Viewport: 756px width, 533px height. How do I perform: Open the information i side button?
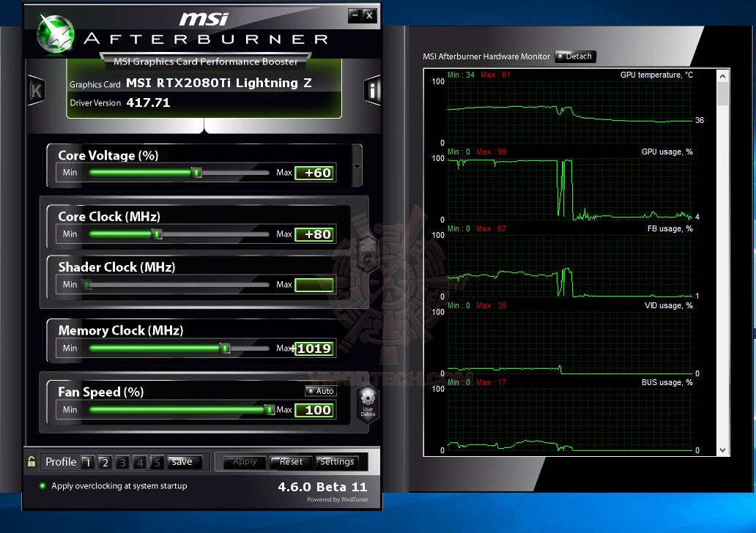tap(371, 90)
